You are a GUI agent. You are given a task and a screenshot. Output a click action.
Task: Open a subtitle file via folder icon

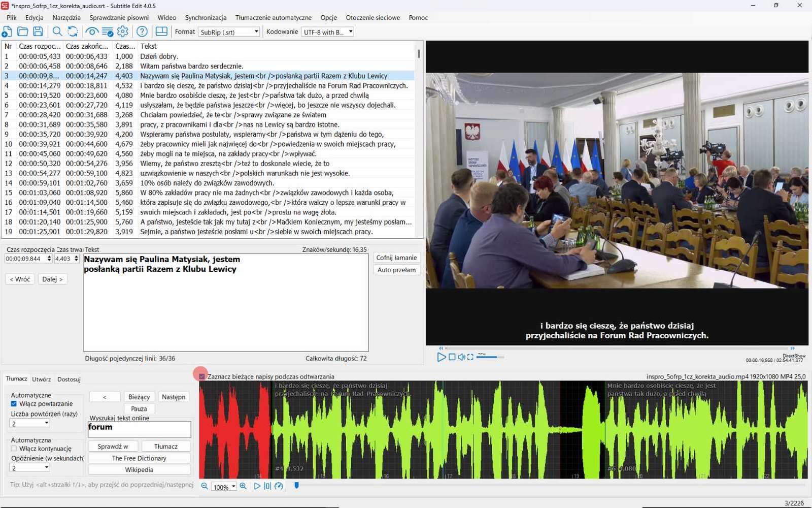(x=22, y=31)
